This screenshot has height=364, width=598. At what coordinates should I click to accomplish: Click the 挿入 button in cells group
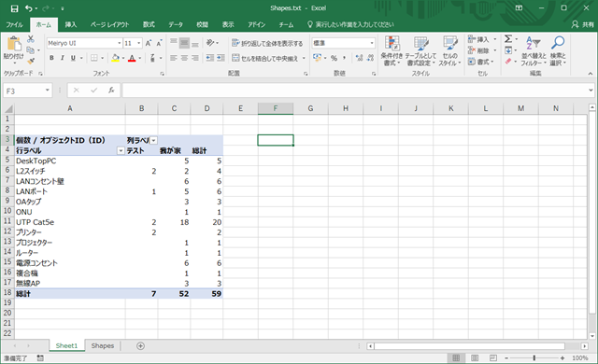[x=482, y=39]
